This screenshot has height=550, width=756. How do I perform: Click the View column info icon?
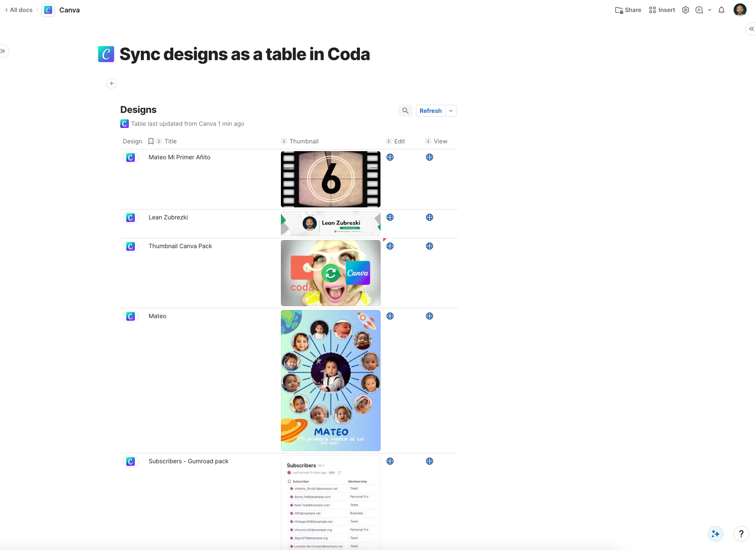pyautogui.click(x=428, y=141)
